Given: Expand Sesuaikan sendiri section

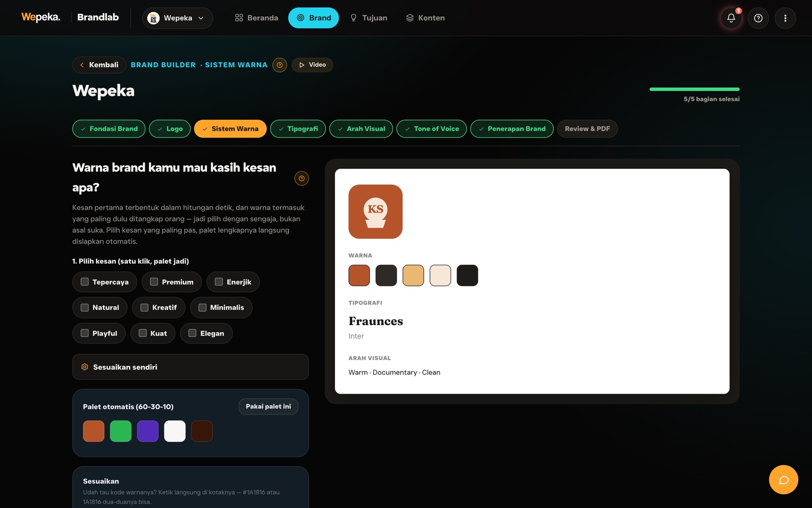Looking at the screenshot, I should [190, 367].
